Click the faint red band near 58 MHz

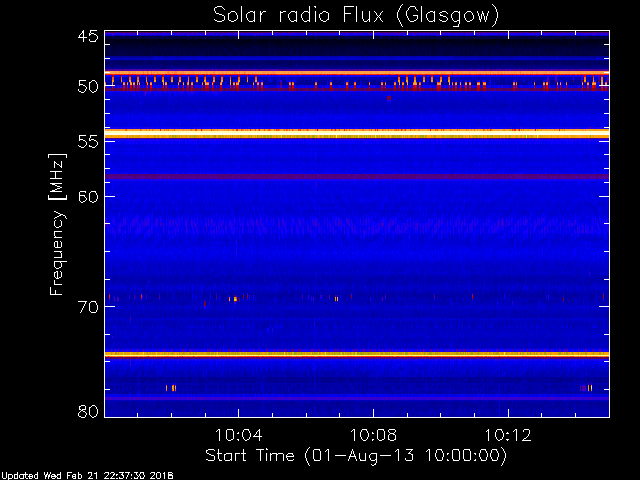[x=356, y=177]
